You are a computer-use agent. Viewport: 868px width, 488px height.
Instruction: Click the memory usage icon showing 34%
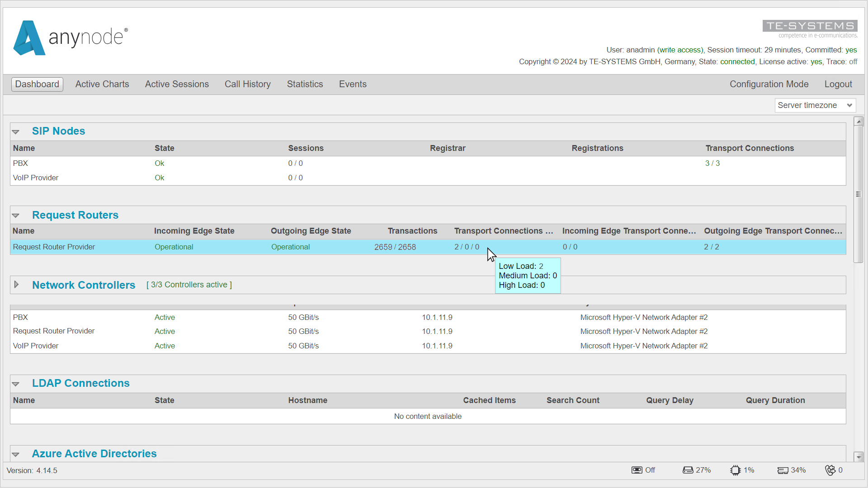tap(783, 470)
